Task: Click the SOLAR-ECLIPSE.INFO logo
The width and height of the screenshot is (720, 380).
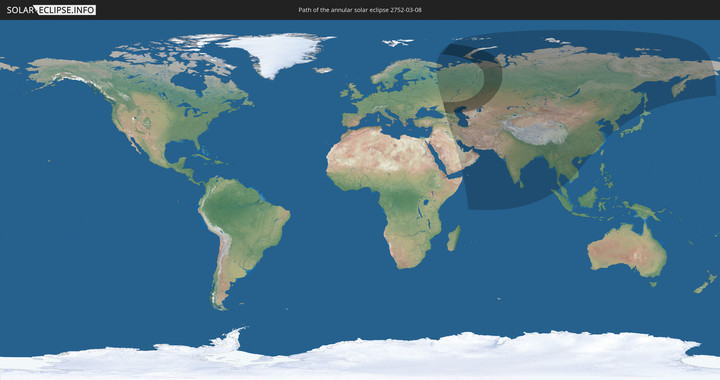Action: [x=51, y=10]
